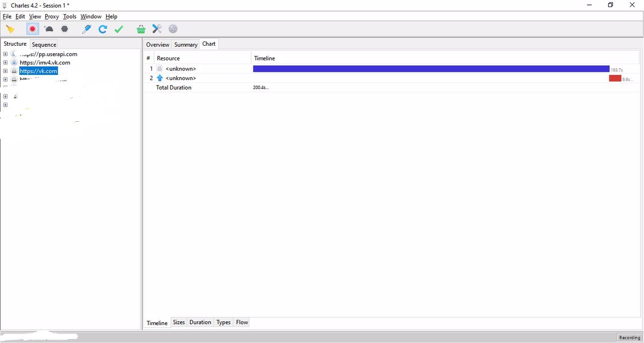Click the turtle throttling icon
644x343 pixels.
49,29
